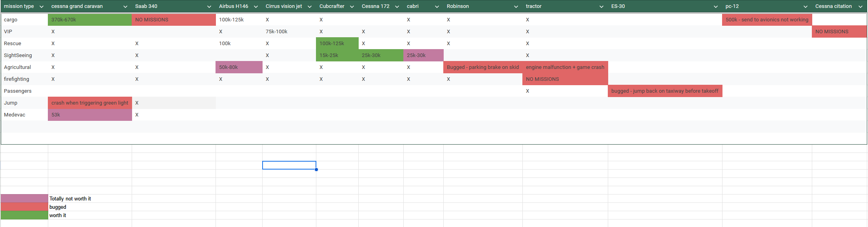Screen dimensions: 868x227
Task: Click the red 'bugged' legend color cell
Action: [x=25, y=207]
